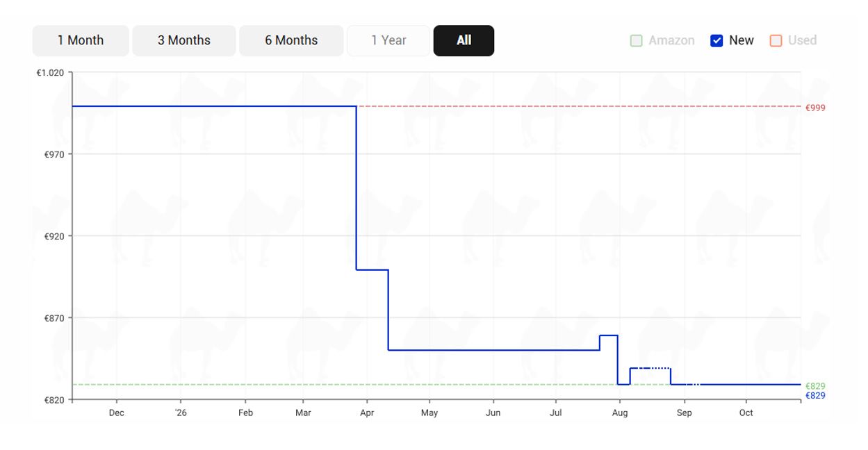Click the €820 y-axis label
The image size is (868, 450).
click(x=54, y=400)
